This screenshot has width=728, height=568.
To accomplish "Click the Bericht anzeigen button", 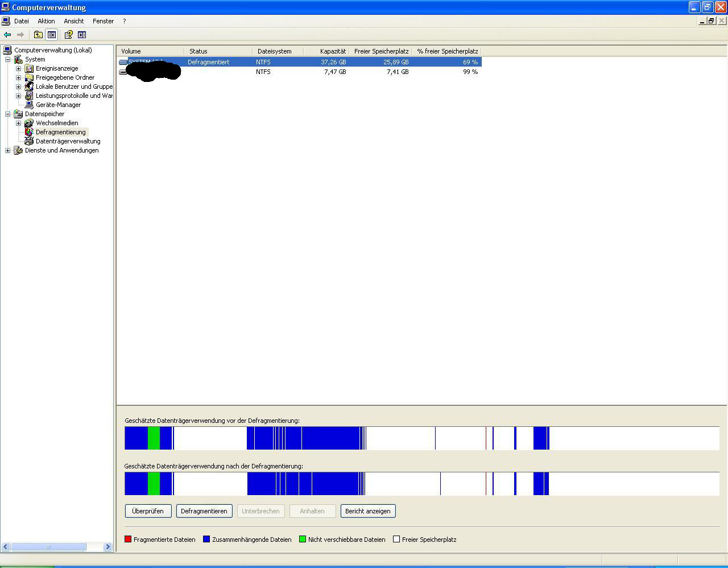I will pos(368,511).
